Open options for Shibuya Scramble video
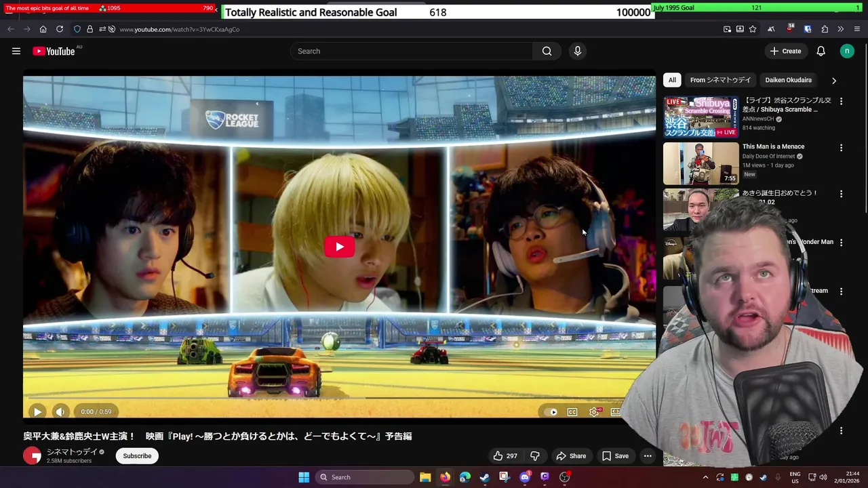Viewport: 868px width, 488px height. tap(841, 101)
